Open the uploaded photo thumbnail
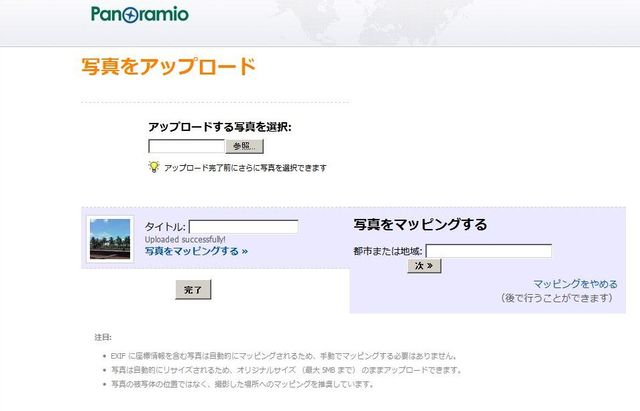640x411 pixels. 110,239
